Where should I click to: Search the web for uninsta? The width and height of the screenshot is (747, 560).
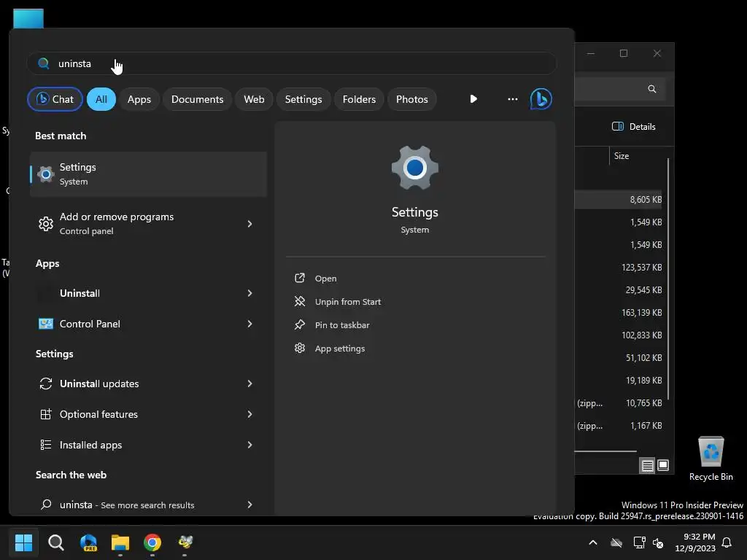click(148, 505)
